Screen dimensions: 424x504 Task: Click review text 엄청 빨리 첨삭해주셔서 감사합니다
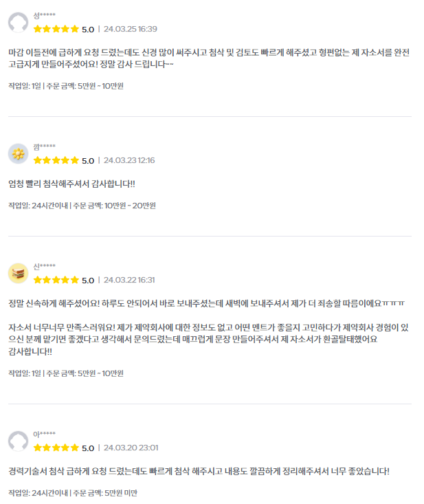[x=71, y=184]
